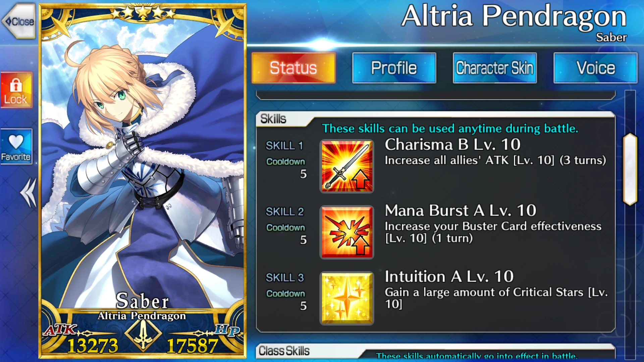Tap the Saber class sword emblem
The width and height of the screenshot is (644, 362).
pyautogui.click(x=143, y=335)
